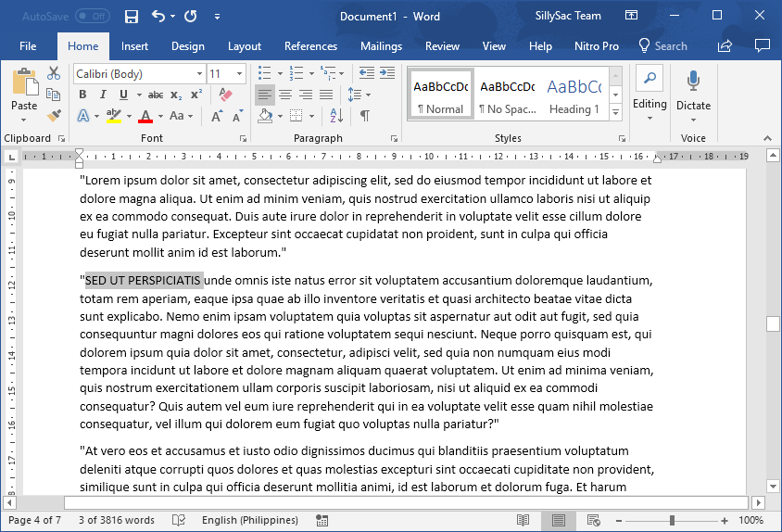Open line and paragraph spacing dropdown

tap(359, 95)
